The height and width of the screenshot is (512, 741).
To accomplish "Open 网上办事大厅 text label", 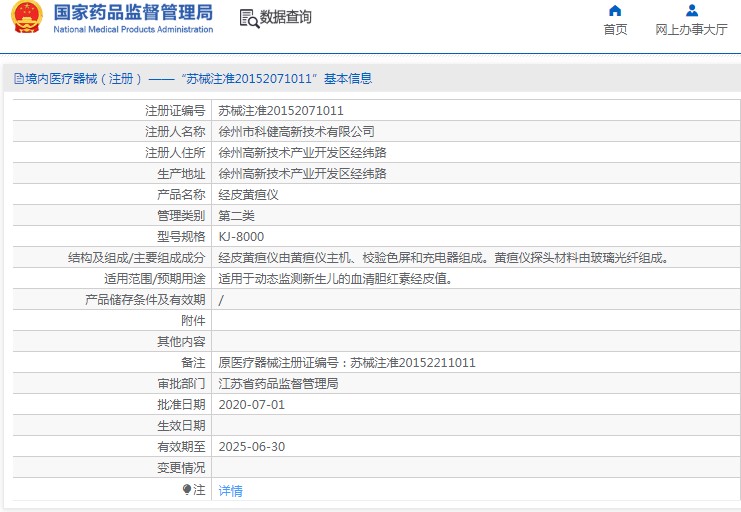I will 691,30.
